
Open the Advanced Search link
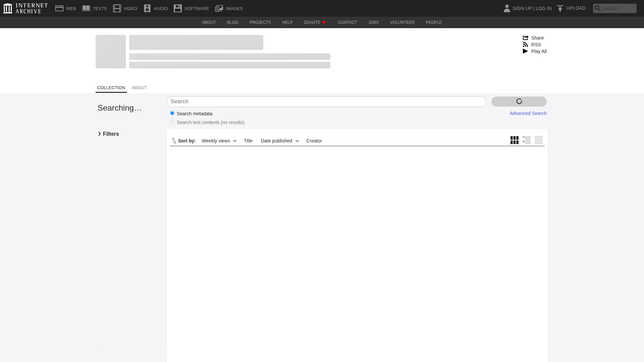[528, 113]
